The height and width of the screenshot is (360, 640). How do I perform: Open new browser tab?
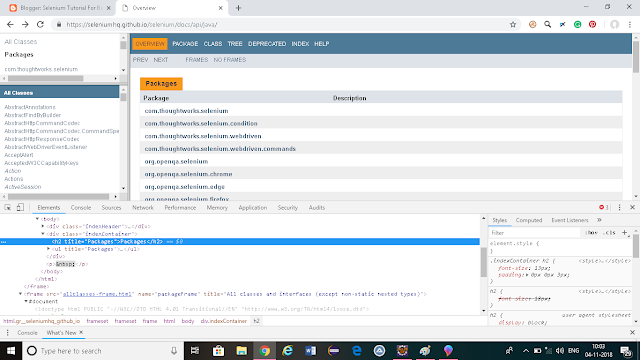pyautogui.click(x=238, y=8)
